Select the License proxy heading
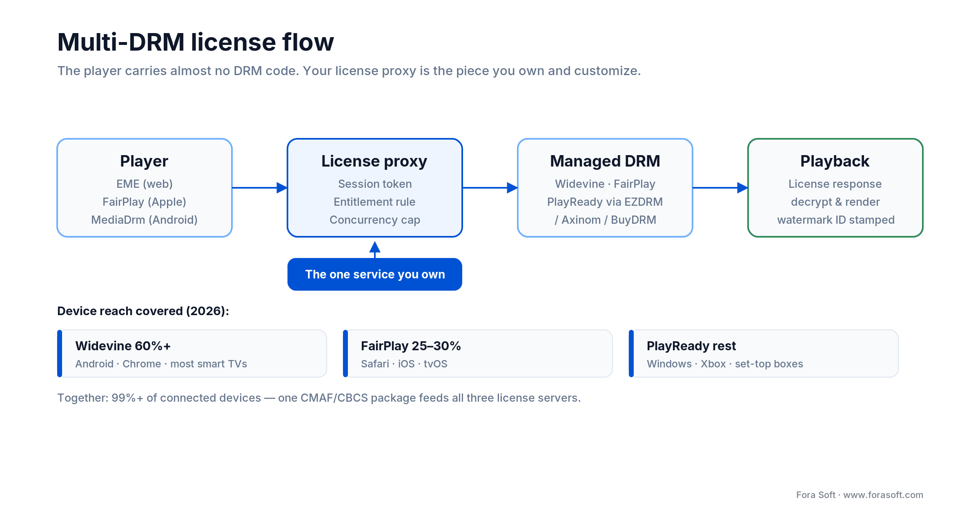This screenshot has width=980, height=516. click(x=374, y=161)
